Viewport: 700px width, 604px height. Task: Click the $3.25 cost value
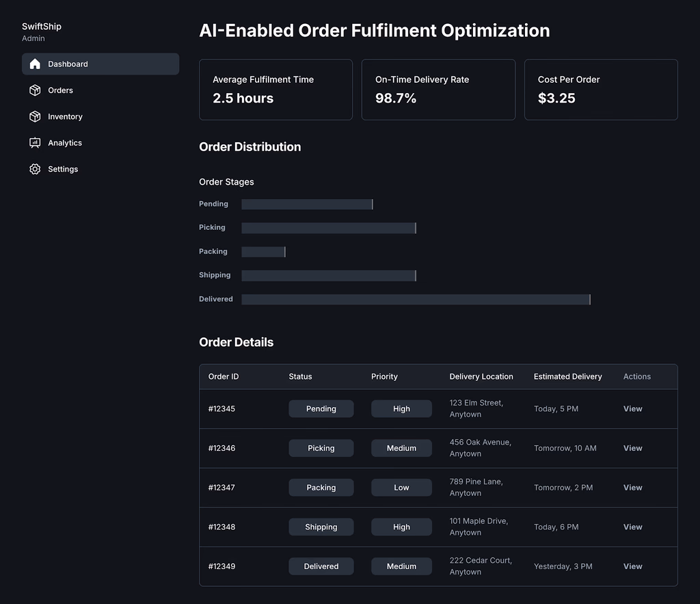click(x=556, y=99)
